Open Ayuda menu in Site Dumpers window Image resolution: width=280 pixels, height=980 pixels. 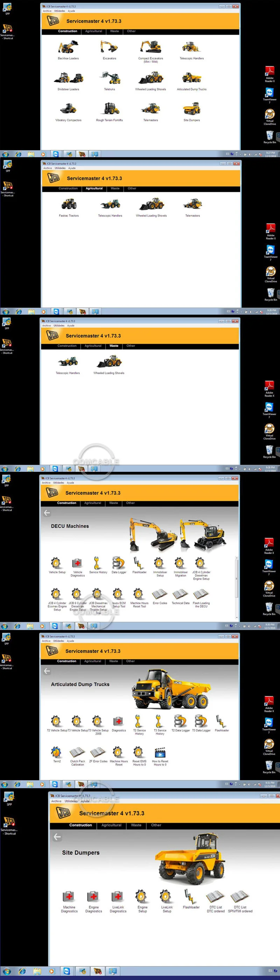point(85,801)
